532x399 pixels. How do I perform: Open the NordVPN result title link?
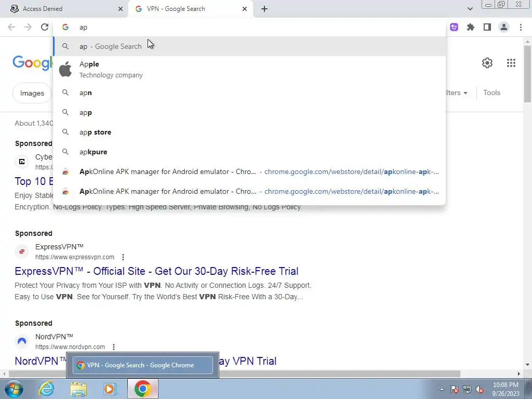41,361
